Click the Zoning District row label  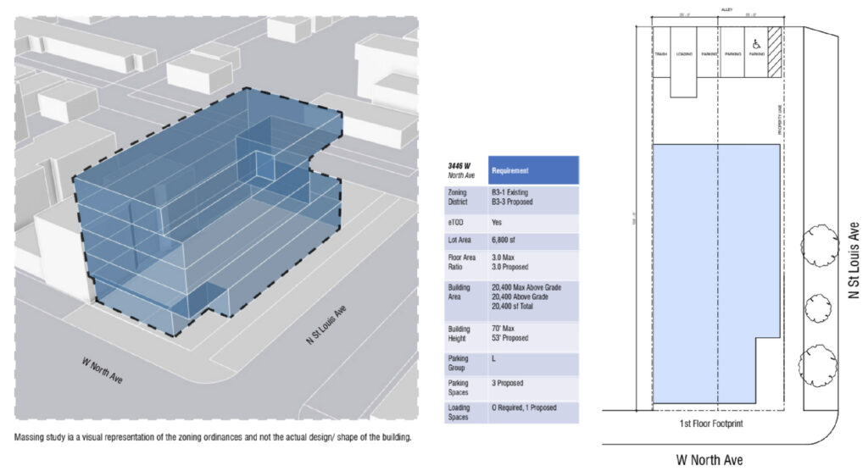[464, 199]
